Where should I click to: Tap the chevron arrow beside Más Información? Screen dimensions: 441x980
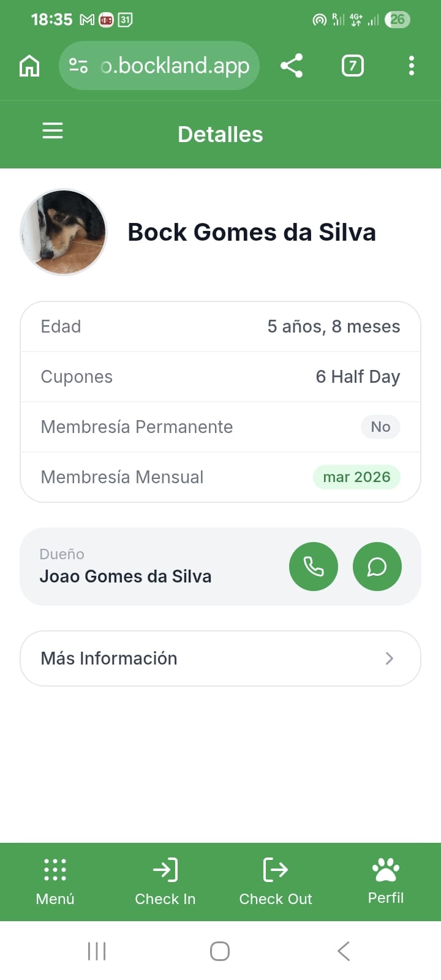[x=390, y=658]
